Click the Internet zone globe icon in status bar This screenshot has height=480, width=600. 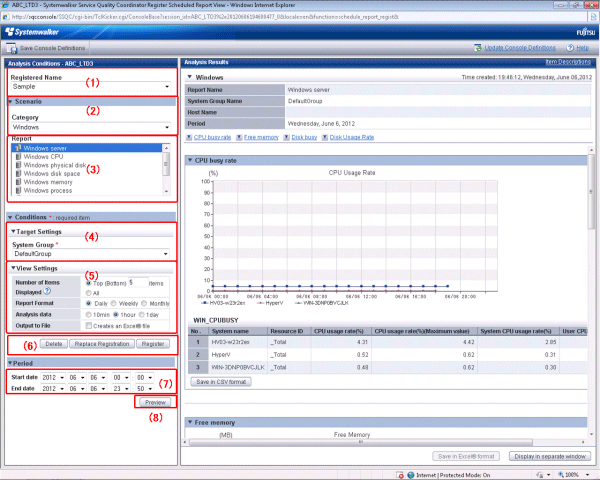point(411,475)
